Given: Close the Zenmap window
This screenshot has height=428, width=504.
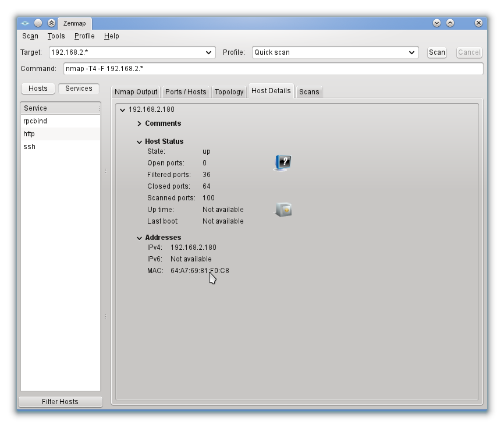Looking at the screenshot, I should coord(478,23).
